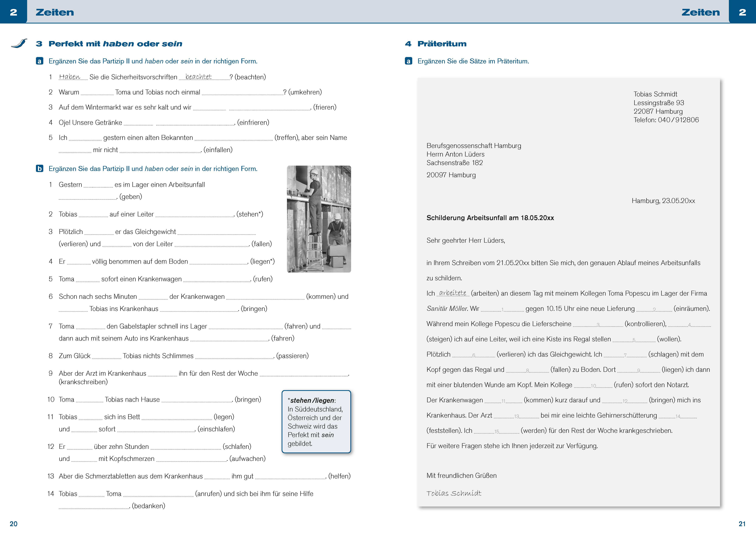Click the handwritten answer 'beachtet'
Screen dimensions: 756x535
tap(199, 77)
